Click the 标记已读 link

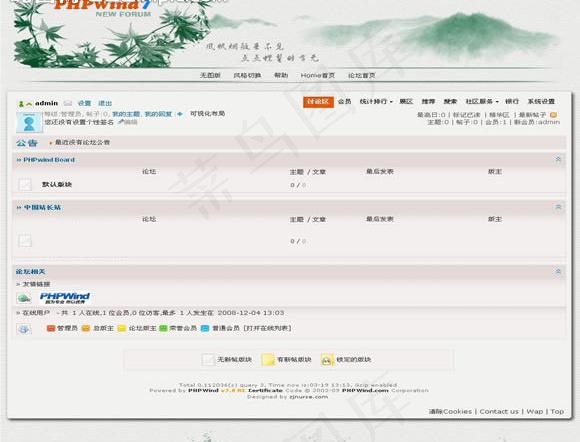coord(466,115)
